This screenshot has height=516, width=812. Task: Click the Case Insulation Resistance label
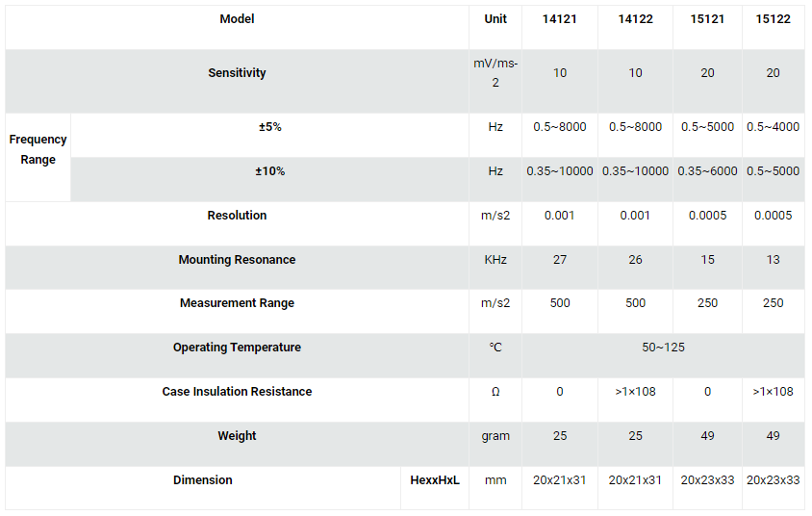coord(237,392)
